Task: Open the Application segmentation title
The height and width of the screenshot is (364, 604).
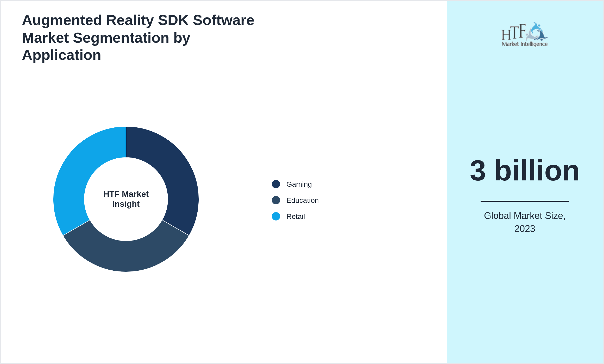Action: [x=138, y=37]
